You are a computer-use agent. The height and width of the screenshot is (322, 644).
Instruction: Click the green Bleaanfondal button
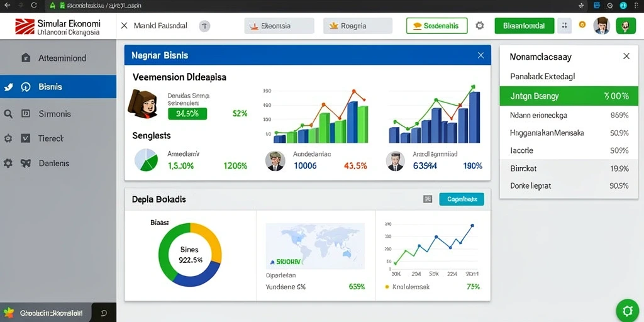(x=525, y=25)
